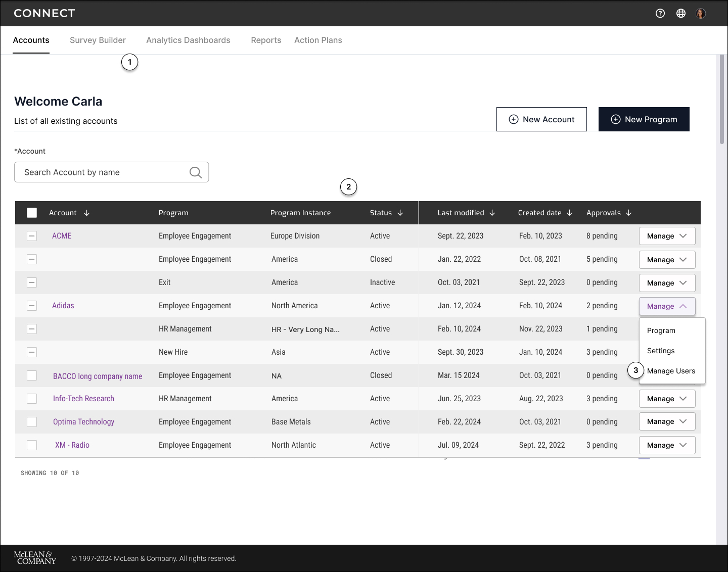Click the Program column header
Viewport: 728px width, 572px height.
[173, 213]
